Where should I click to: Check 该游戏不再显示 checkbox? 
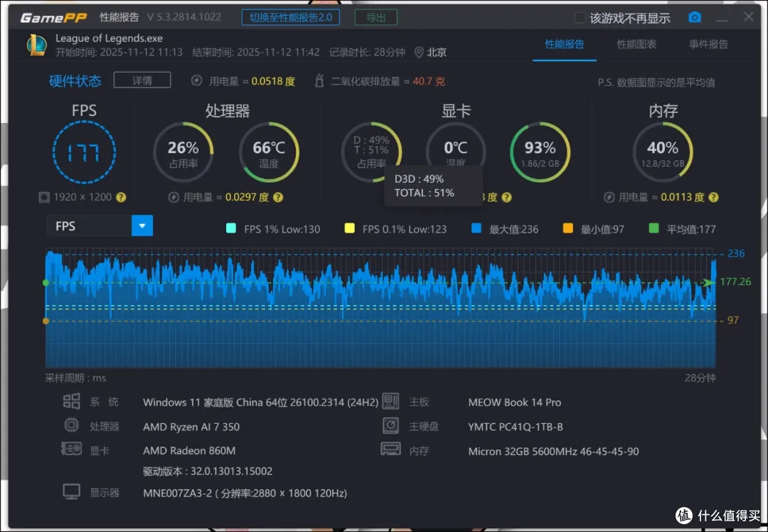pos(580,18)
